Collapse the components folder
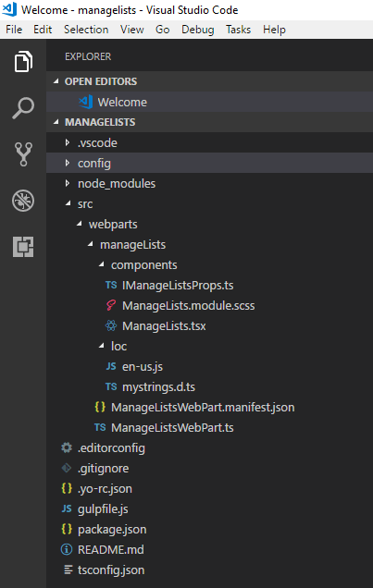373x588 pixels. (210, 265)
